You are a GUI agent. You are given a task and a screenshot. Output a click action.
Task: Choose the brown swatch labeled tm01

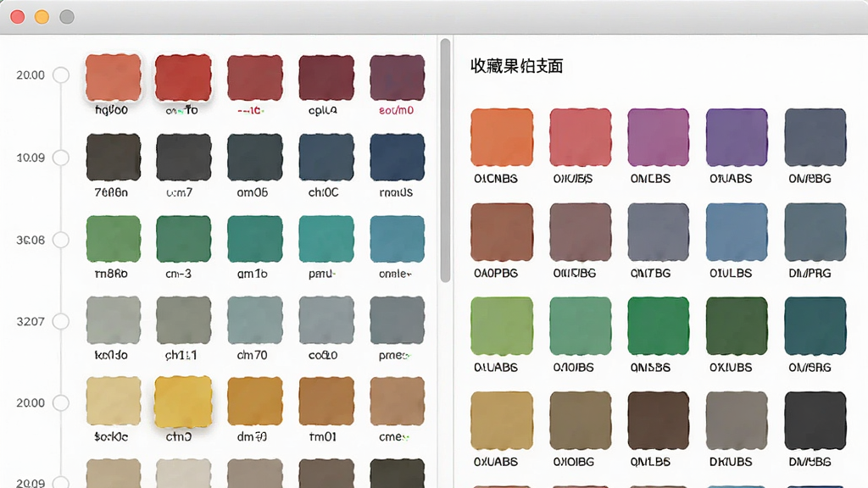(326, 402)
